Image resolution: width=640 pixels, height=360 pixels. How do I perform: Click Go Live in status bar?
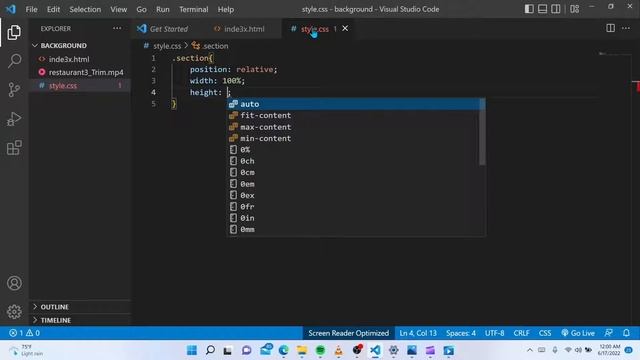point(578,333)
